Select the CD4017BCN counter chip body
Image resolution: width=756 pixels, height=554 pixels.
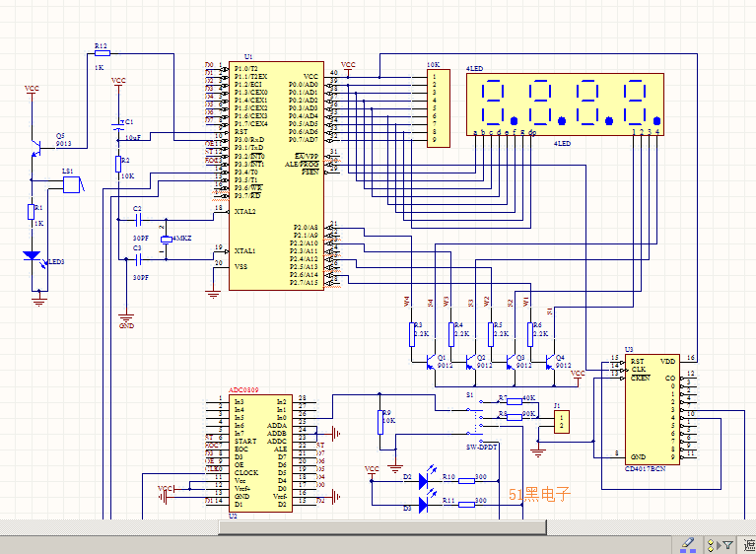point(653,409)
